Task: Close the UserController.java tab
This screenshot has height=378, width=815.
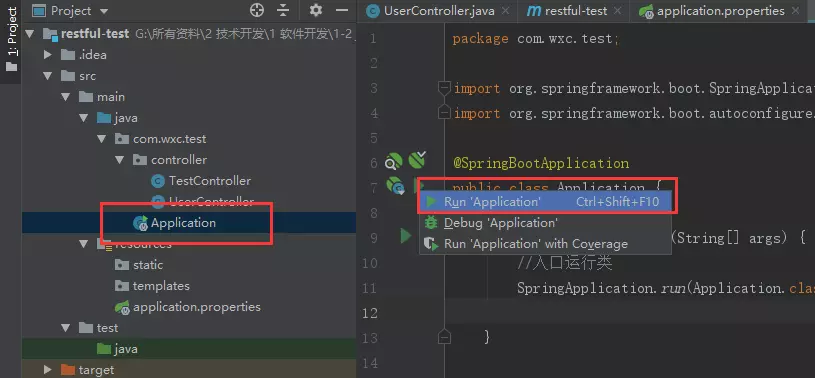Action: click(x=506, y=11)
